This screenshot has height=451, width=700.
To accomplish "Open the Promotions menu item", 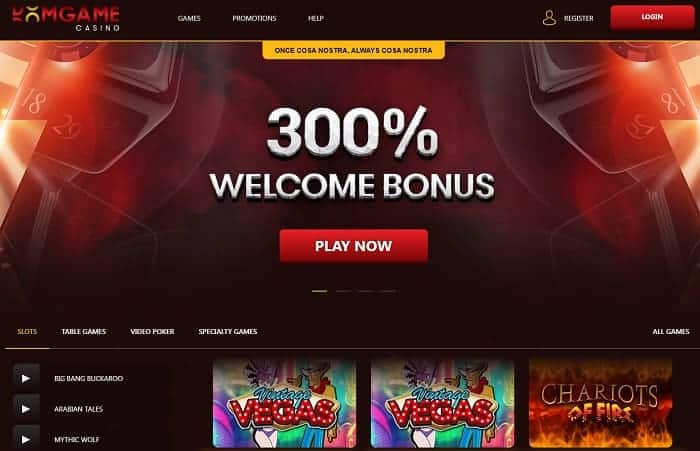I will [254, 18].
